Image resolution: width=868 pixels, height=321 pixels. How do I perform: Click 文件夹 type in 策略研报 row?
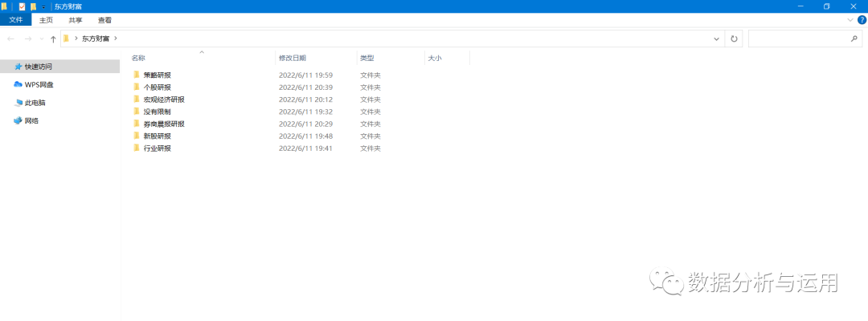click(371, 75)
